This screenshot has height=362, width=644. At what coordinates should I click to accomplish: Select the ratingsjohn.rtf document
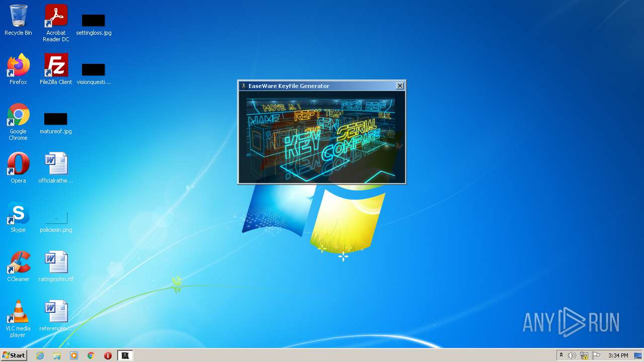pyautogui.click(x=56, y=266)
